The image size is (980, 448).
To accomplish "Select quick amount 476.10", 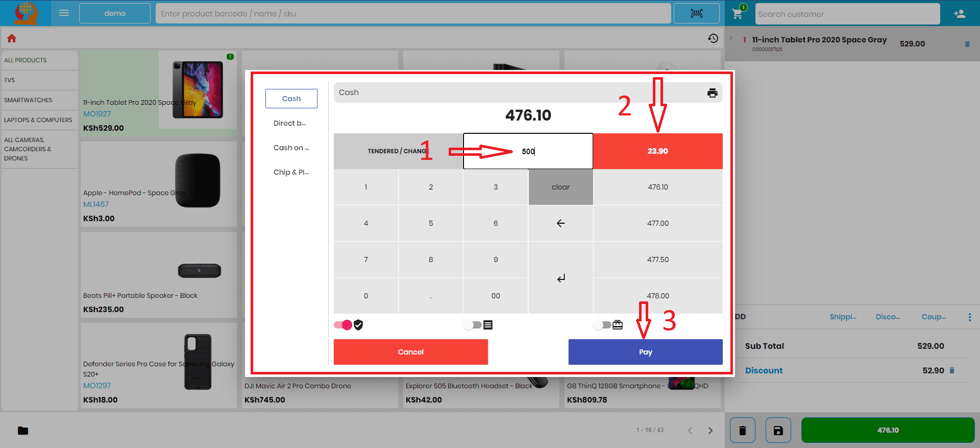I will coord(658,187).
